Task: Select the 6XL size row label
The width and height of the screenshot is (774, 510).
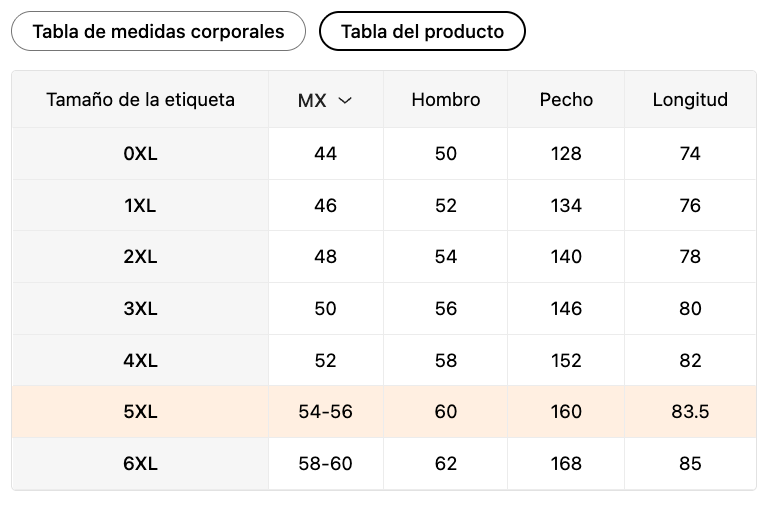Action: (140, 464)
